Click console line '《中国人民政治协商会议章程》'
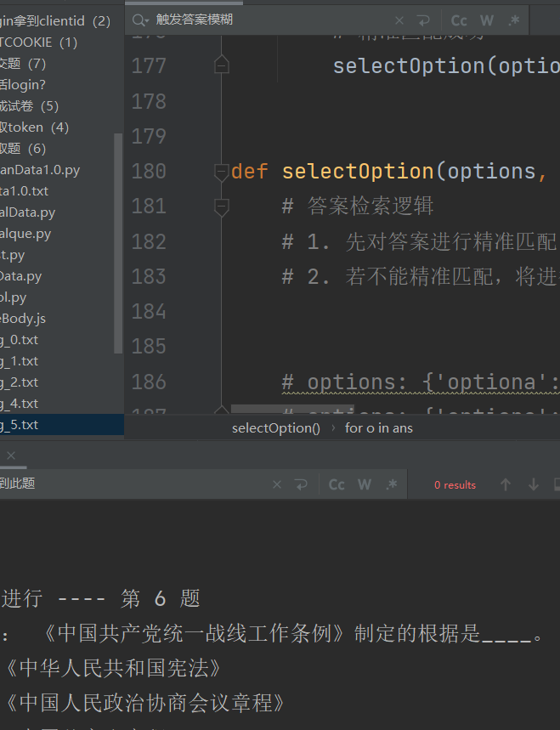The image size is (560, 730). pyautogui.click(x=144, y=703)
